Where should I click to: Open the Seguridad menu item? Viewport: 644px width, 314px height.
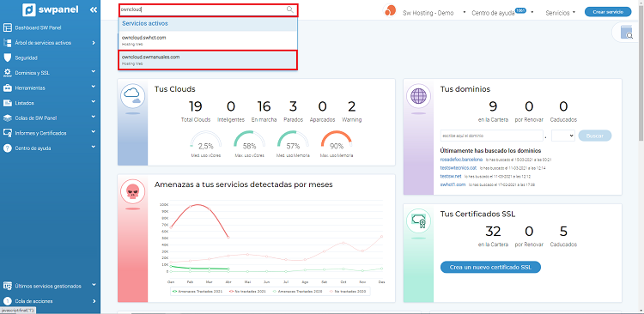27,57
